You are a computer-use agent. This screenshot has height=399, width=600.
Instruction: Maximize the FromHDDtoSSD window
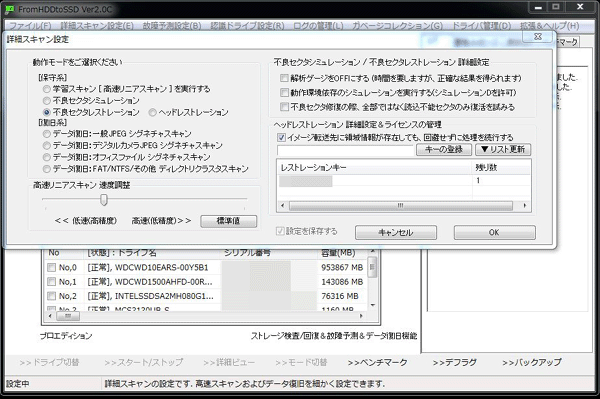tap(556, 7)
